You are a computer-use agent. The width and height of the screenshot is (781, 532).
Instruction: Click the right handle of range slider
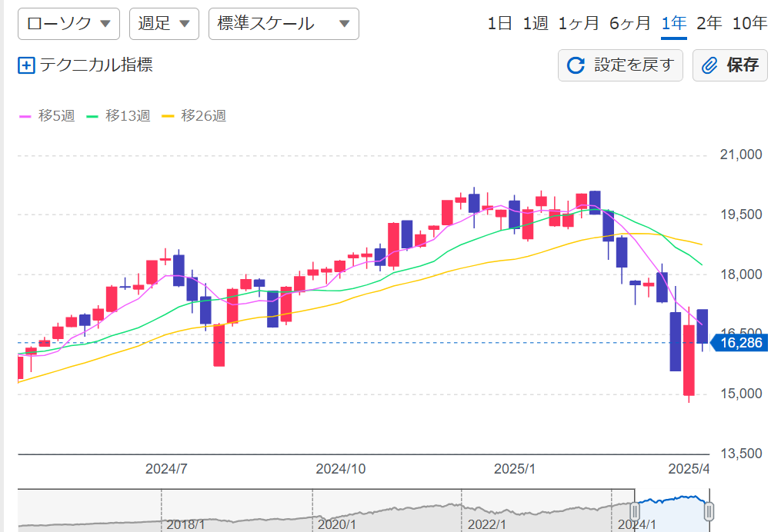[x=709, y=511]
